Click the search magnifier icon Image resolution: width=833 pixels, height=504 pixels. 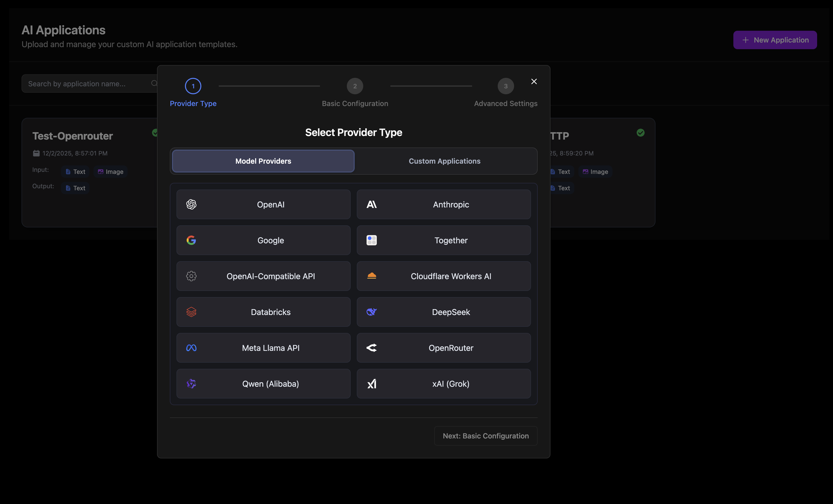[154, 83]
